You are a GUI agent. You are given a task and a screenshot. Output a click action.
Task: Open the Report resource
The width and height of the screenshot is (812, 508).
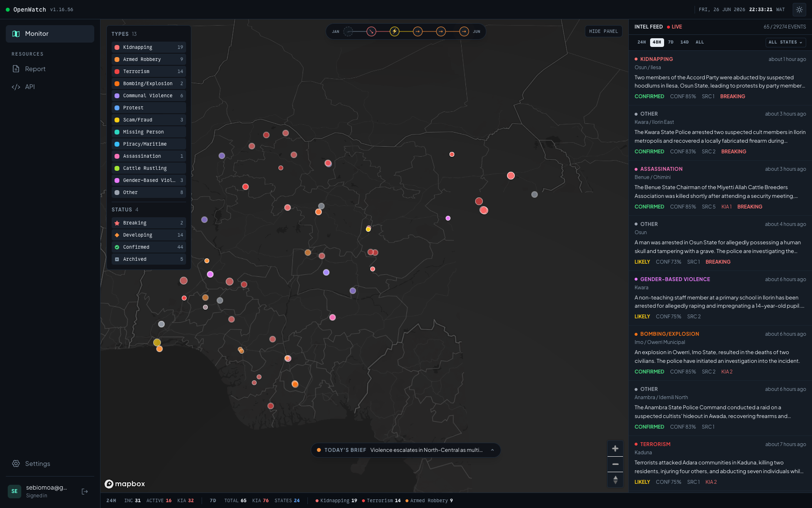[50, 69]
